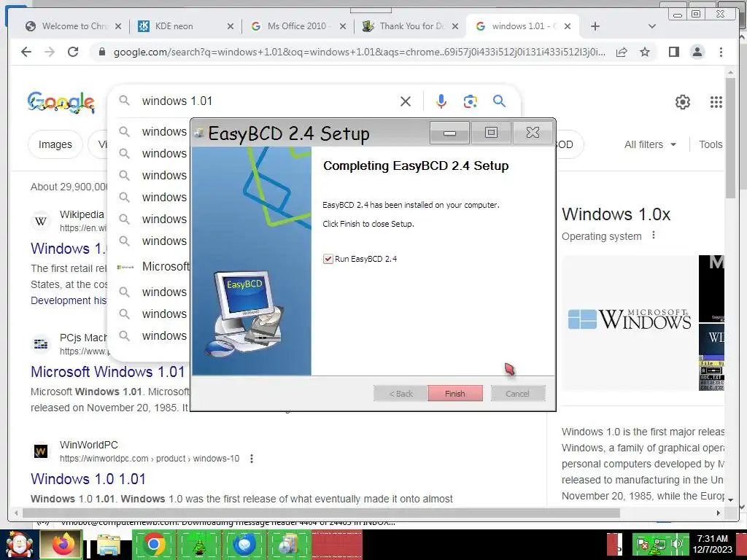The width and height of the screenshot is (747, 560).
Task: Select the Images filter chip
Action: 55,144
